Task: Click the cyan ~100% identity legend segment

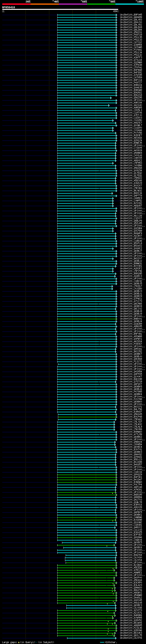Action: 130,4
